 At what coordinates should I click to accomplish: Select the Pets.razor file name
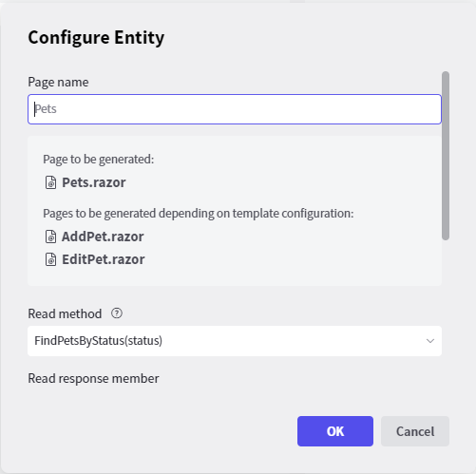(x=94, y=182)
